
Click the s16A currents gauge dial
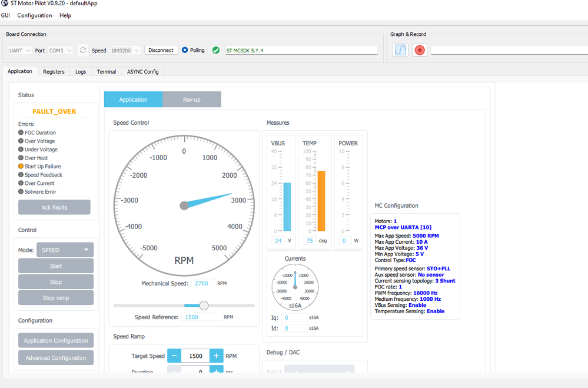pyautogui.click(x=295, y=287)
